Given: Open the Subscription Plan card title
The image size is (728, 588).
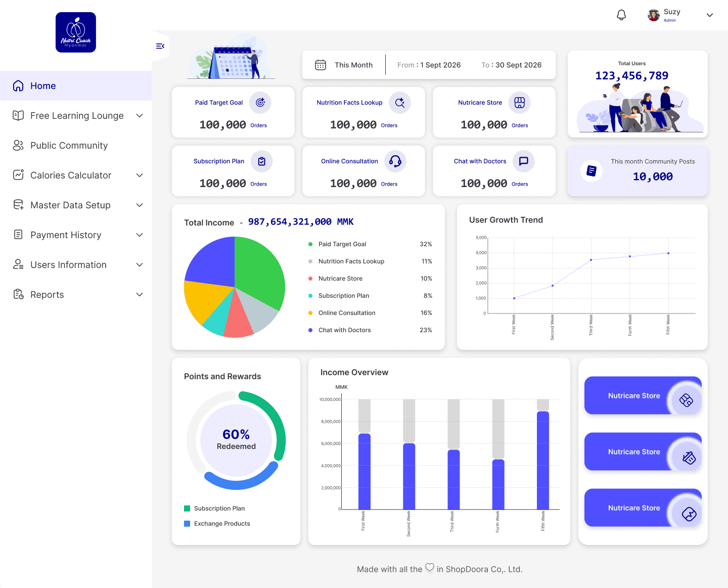Looking at the screenshot, I should click(x=219, y=161).
